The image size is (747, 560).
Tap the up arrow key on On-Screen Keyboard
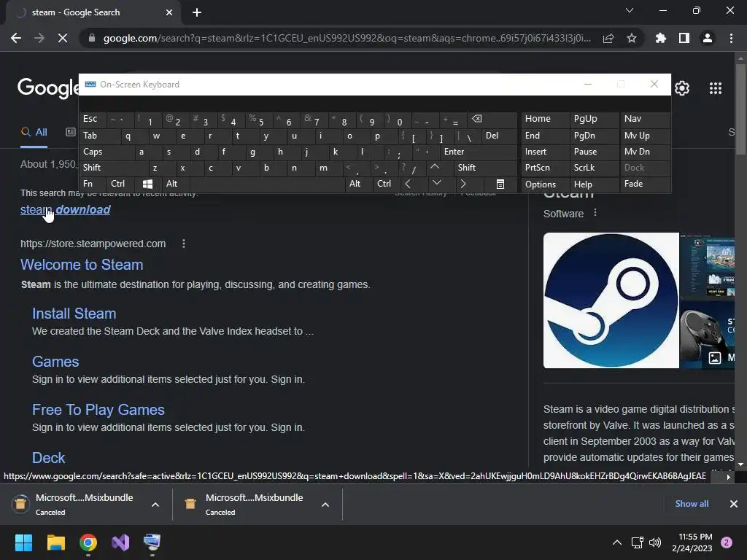point(435,167)
